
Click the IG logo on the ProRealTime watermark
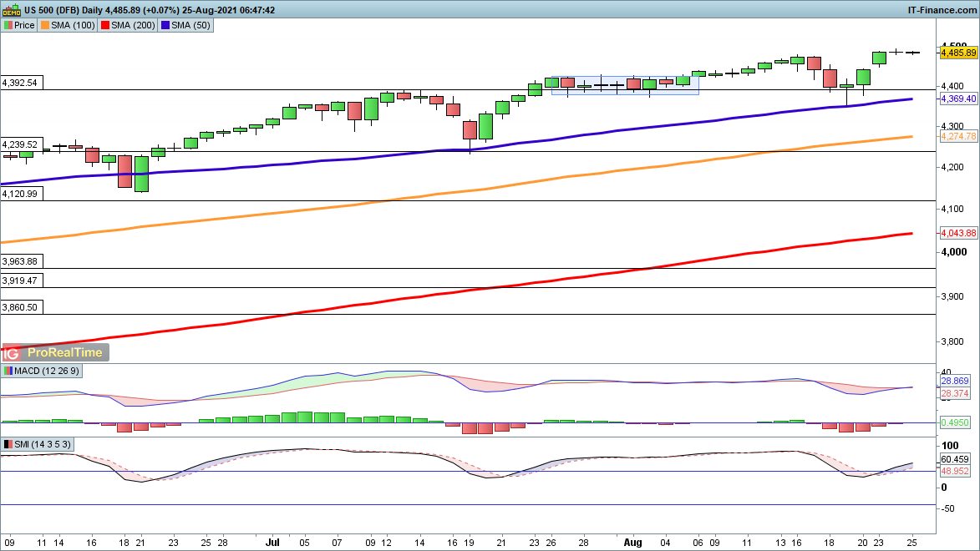pos(13,354)
